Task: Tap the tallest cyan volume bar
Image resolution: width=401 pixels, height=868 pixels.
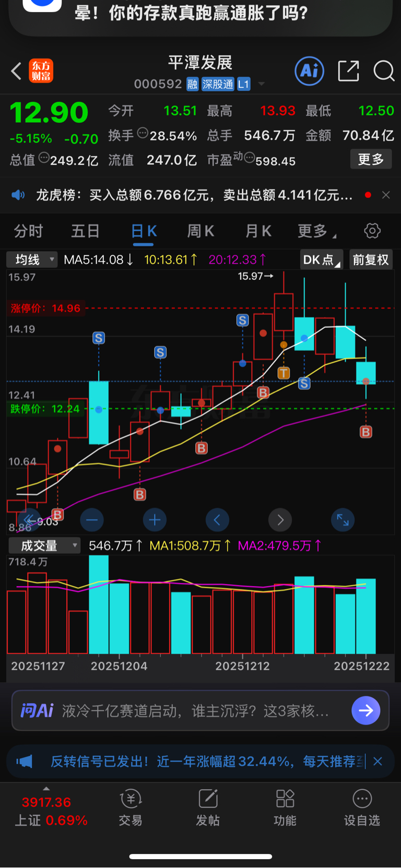Action: [x=99, y=604]
